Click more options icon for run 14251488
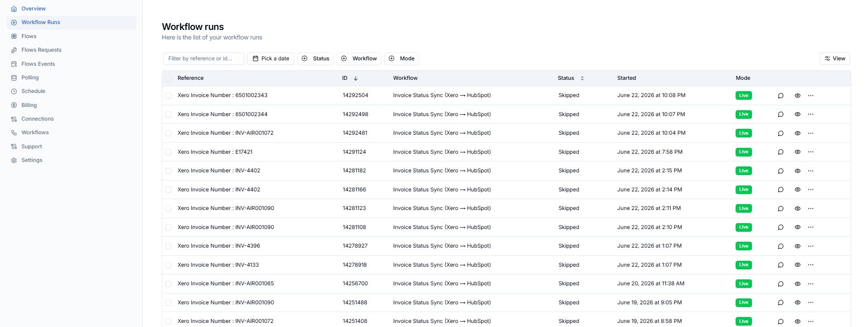Viewport: 868px width, 327px height. click(x=811, y=303)
